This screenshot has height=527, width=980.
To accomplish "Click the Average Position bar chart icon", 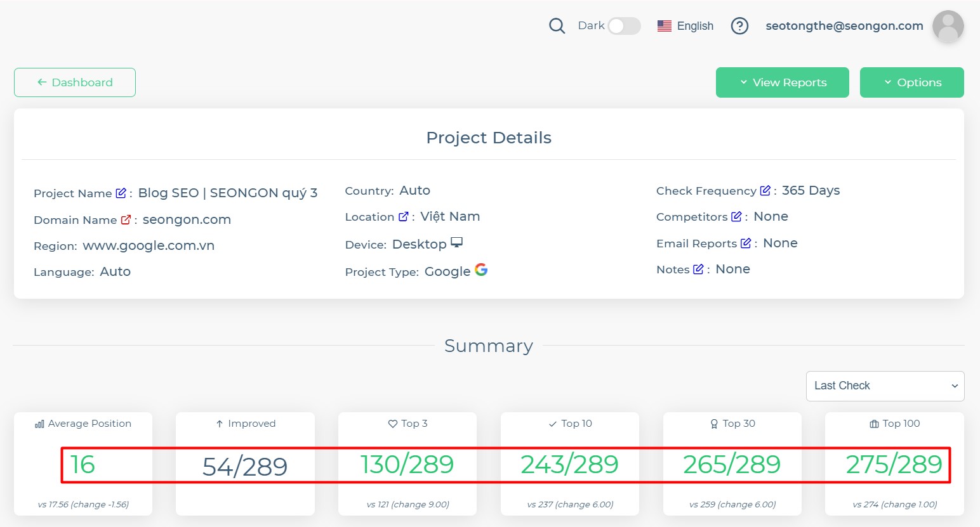I will (x=39, y=424).
